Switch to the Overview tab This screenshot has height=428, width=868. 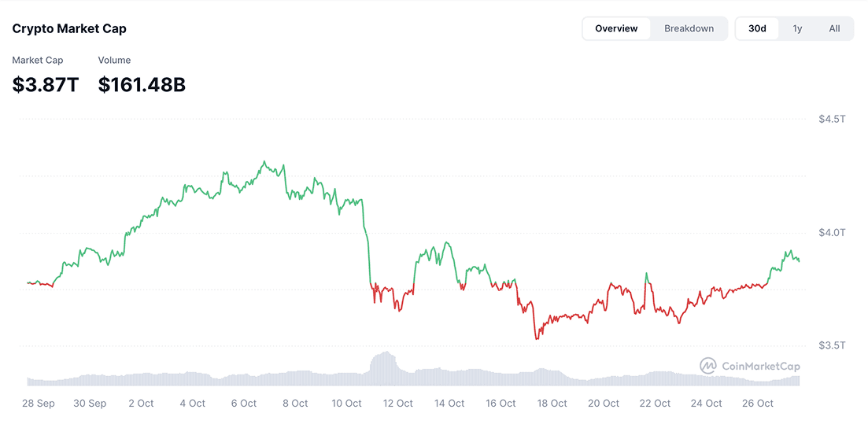tap(616, 28)
